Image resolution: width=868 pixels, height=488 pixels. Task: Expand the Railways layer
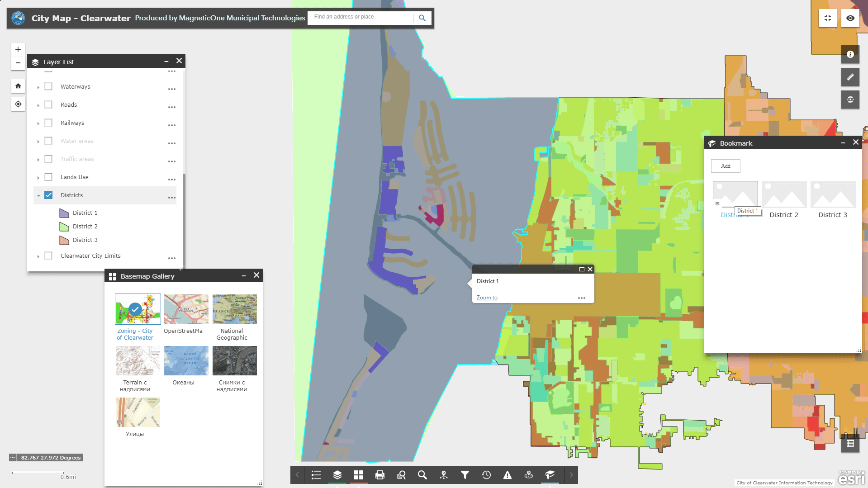38,123
